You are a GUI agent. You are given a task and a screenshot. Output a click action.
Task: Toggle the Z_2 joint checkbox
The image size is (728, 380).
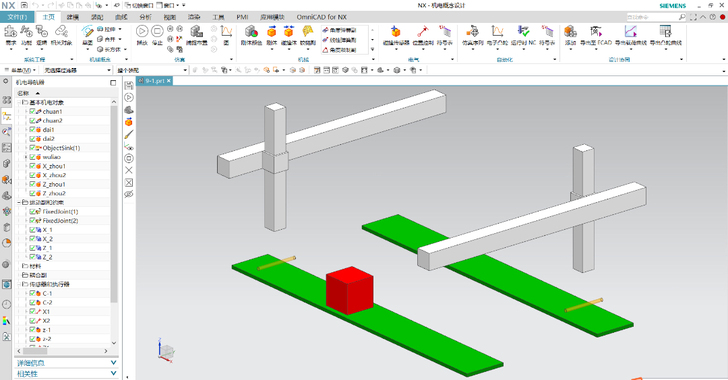point(32,257)
